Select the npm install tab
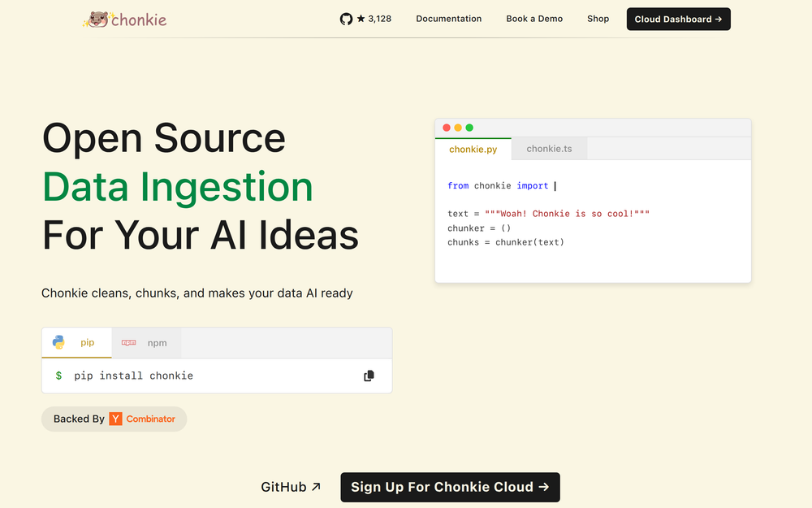The width and height of the screenshot is (812, 508). tap(146, 343)
